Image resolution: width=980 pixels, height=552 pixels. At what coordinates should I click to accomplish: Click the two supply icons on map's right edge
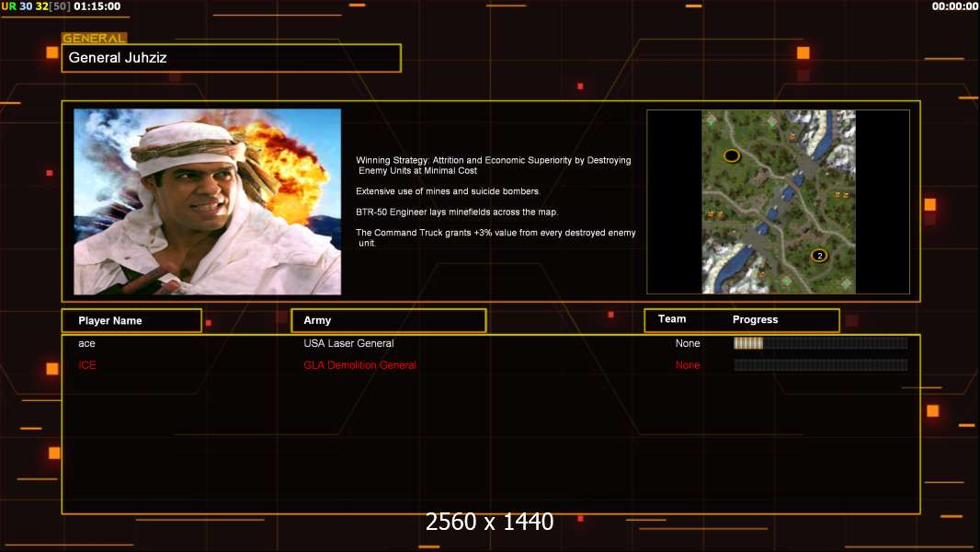click(842, 195)
